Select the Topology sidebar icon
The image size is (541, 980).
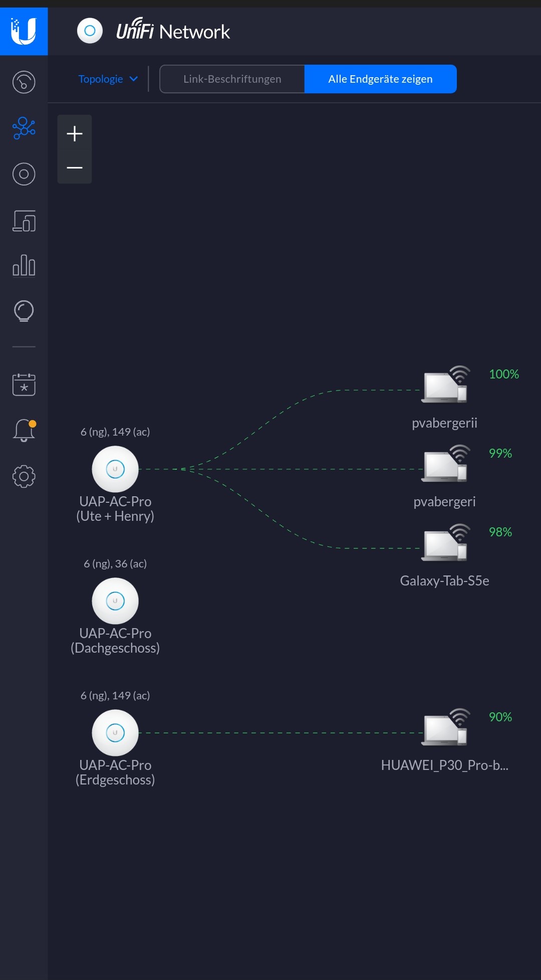(24, 128)
